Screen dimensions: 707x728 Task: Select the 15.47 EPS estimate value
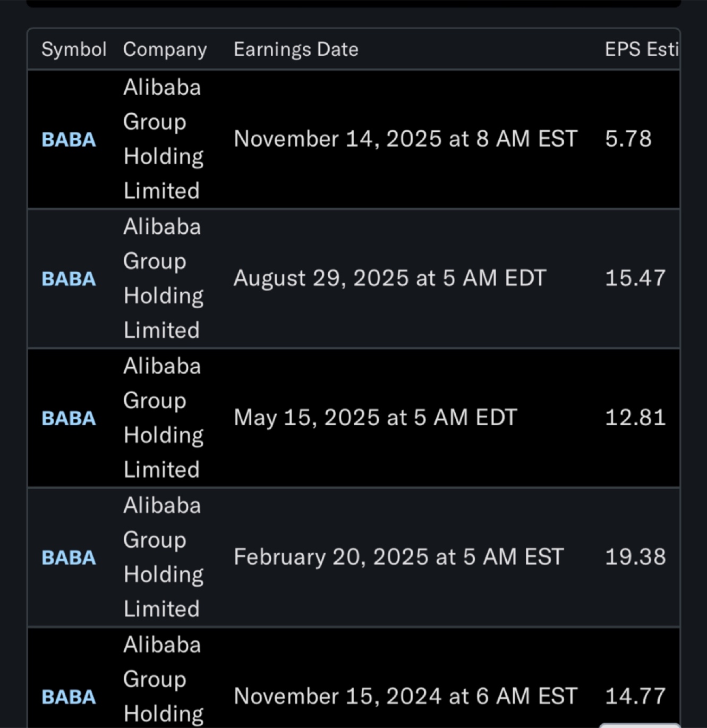[635, 278]
